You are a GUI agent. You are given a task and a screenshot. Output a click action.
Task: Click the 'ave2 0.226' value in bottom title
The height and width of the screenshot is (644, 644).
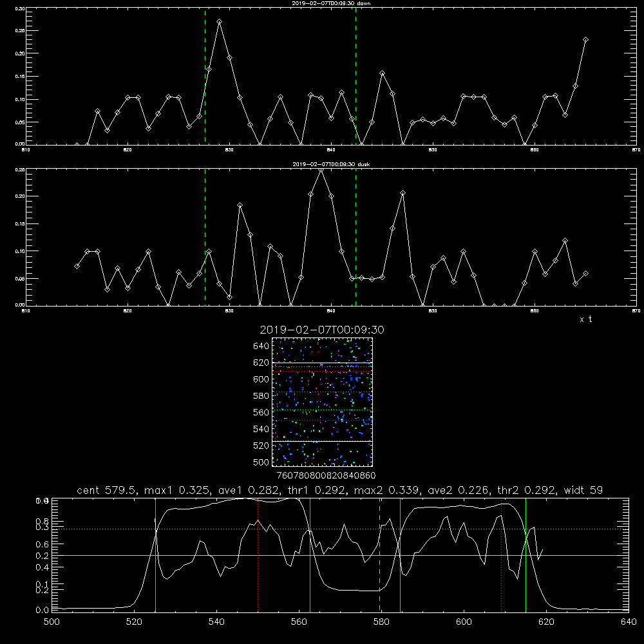459,490
